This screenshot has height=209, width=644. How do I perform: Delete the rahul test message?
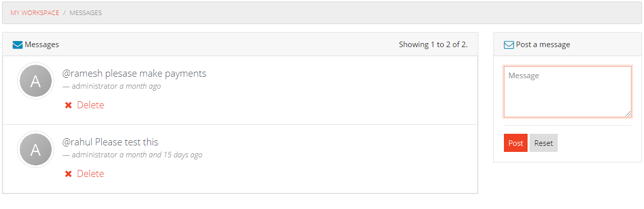click(x=84, y=173)
